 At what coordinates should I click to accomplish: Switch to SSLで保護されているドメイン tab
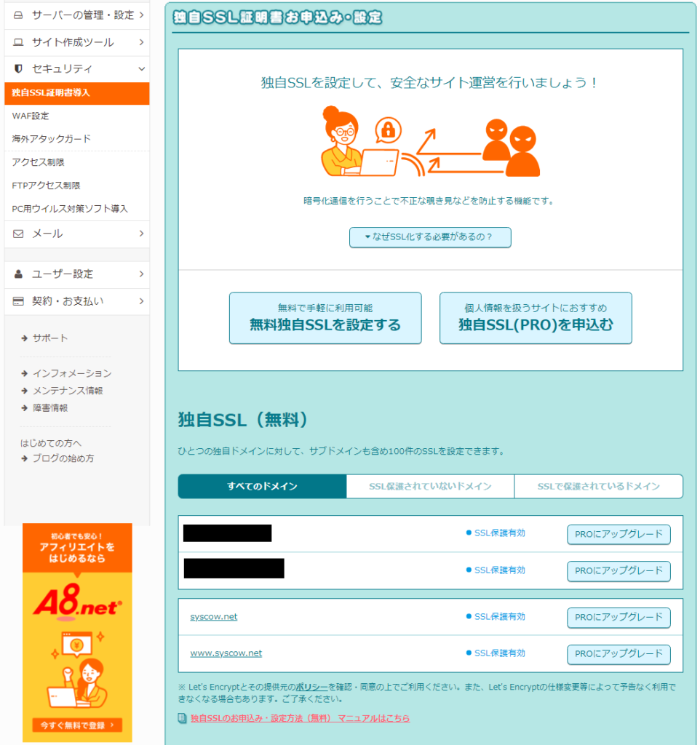click(x=598, y=487)
